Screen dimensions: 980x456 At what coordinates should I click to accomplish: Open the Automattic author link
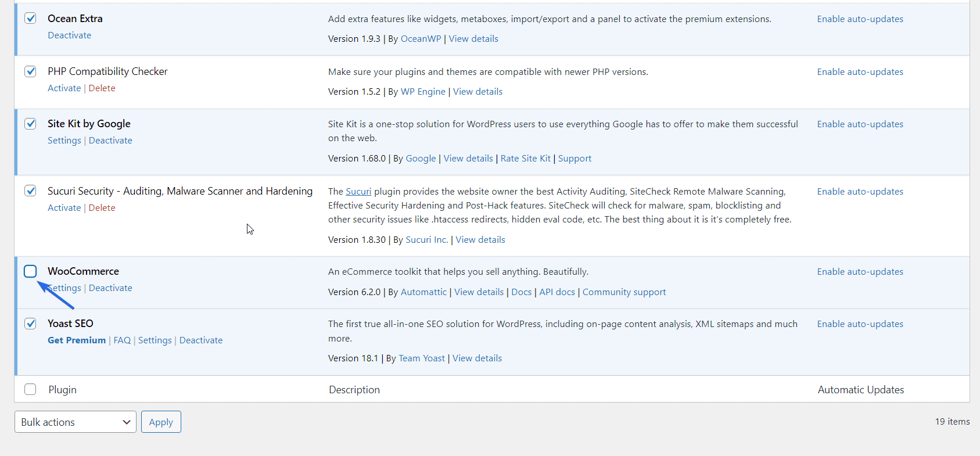click(423, 292)
